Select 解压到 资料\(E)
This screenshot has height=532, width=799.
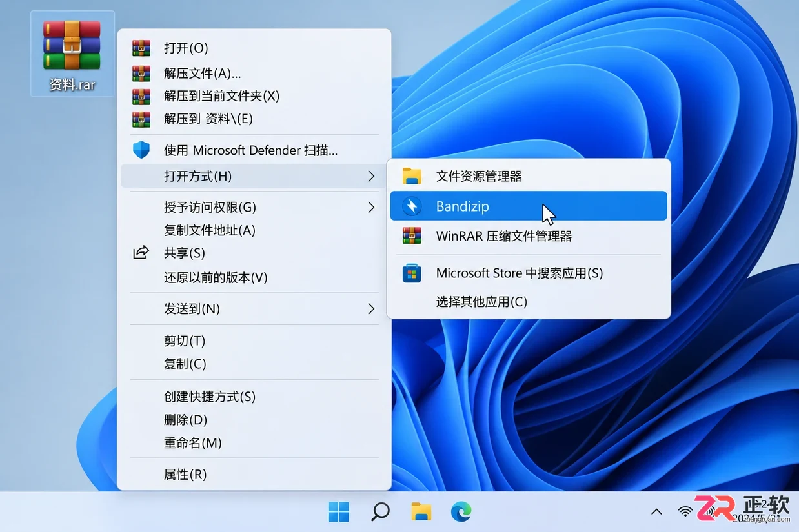coord(254,119)
